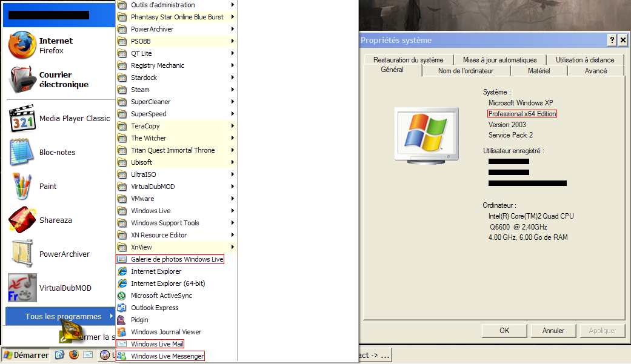Switch to the Avancé tab
Image resolution: width=631 pixels, height=364 pixels.
click(x=596, y=71)
